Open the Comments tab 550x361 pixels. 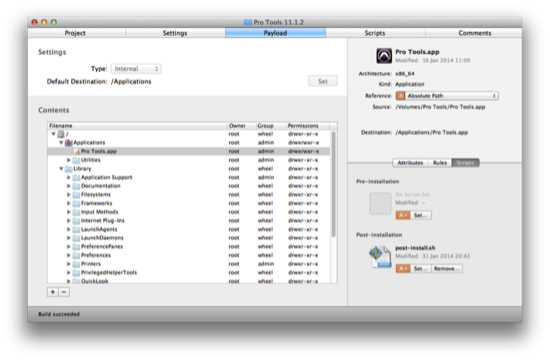475,33
